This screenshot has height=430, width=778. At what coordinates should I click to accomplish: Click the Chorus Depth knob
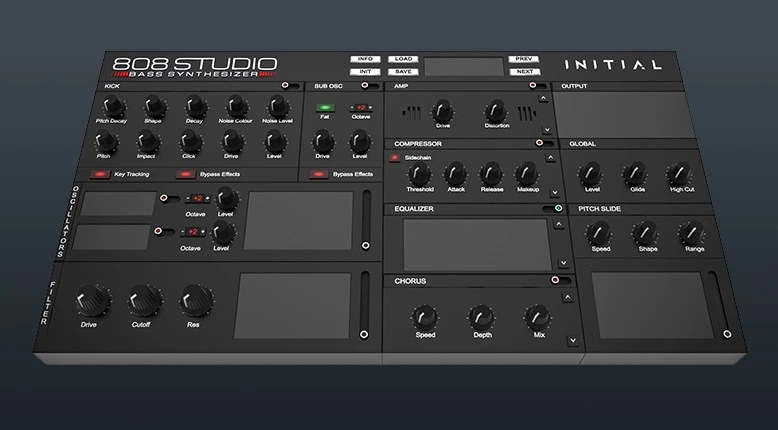tap(481, 317)
